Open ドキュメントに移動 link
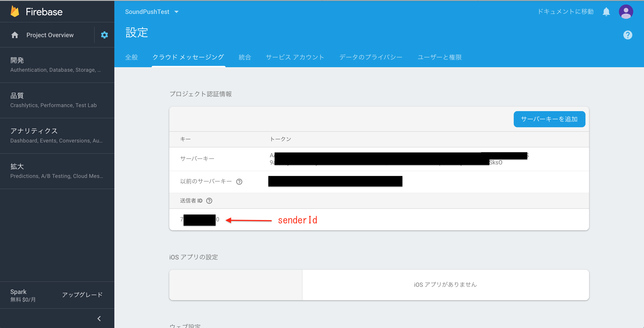644x328 pixels. [566, 11]
